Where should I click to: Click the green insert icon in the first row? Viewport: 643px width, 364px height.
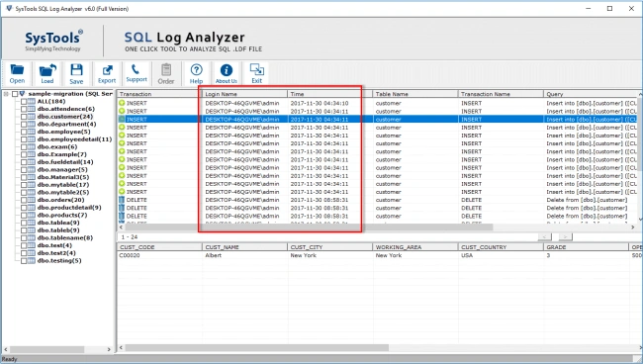tap(122, 103)
